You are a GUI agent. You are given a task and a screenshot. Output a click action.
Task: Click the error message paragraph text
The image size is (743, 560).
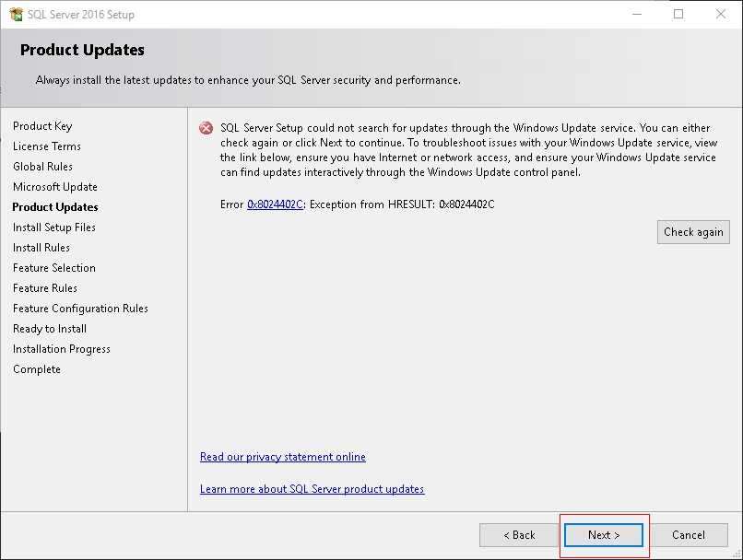pyautogui.click(x=468, y=149)
